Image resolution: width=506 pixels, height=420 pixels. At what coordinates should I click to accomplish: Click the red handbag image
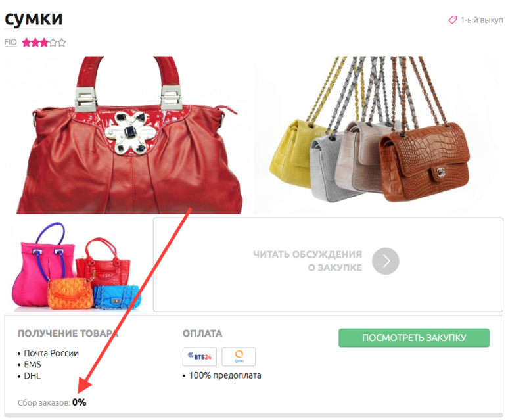point(128,135)
